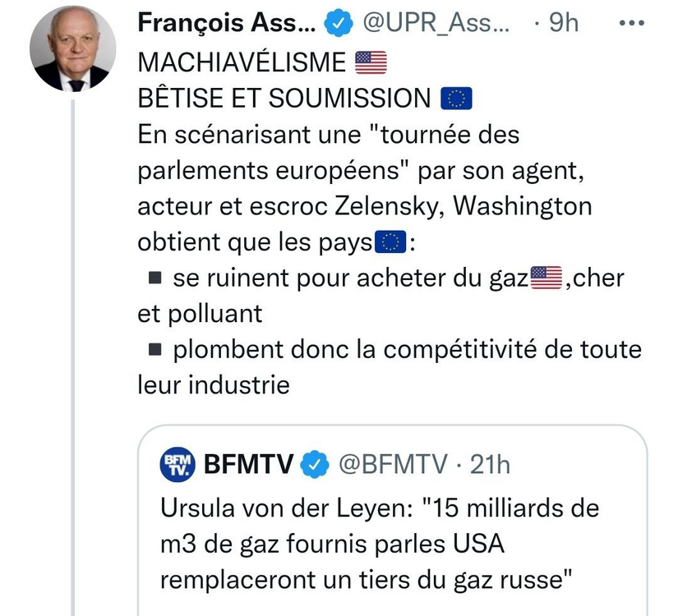Click the "21h" quoted tweet timestamp
This screenshot has height=616, width=678.
coord(490,465)
